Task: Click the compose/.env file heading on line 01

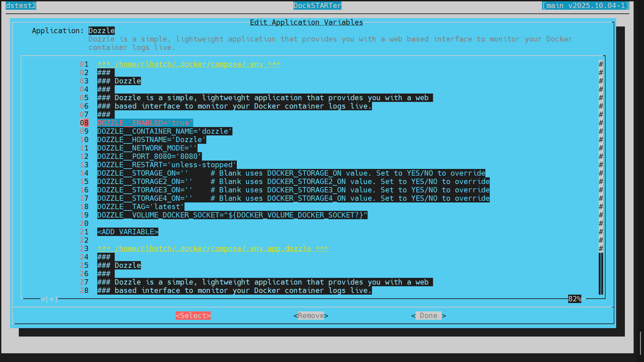Action: point(189,64)
